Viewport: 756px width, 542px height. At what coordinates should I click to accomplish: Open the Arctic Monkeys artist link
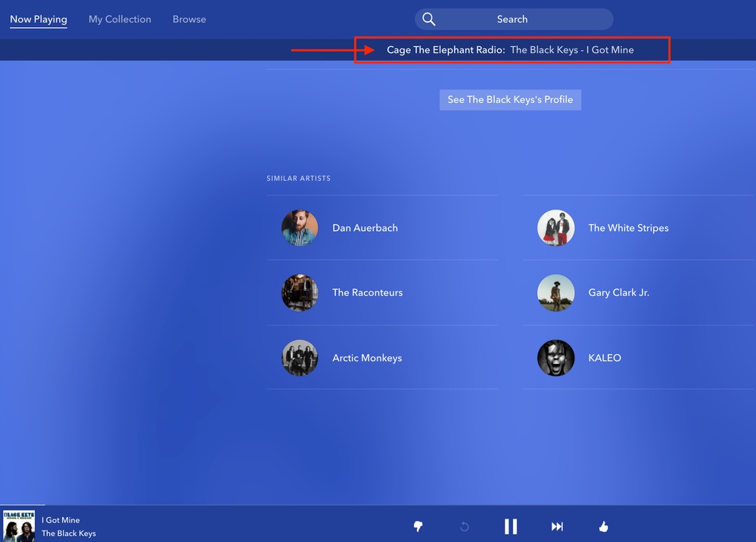[367, 358]
